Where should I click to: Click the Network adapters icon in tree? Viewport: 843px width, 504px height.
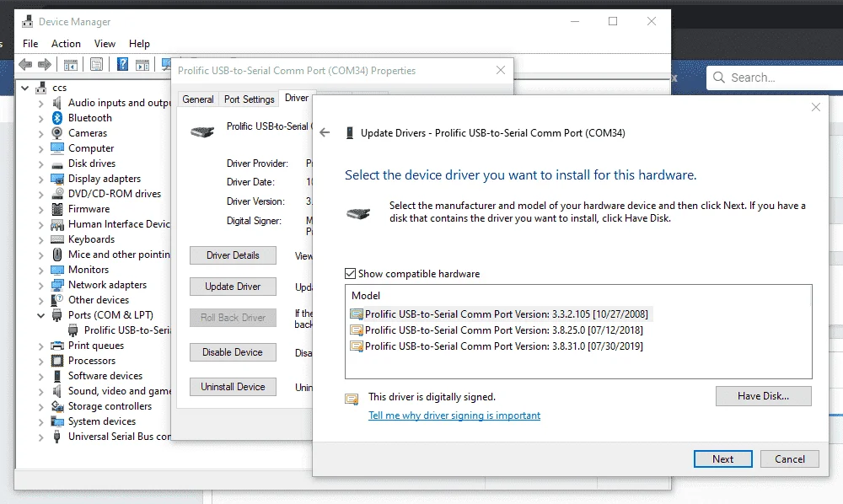click(57, 285)
